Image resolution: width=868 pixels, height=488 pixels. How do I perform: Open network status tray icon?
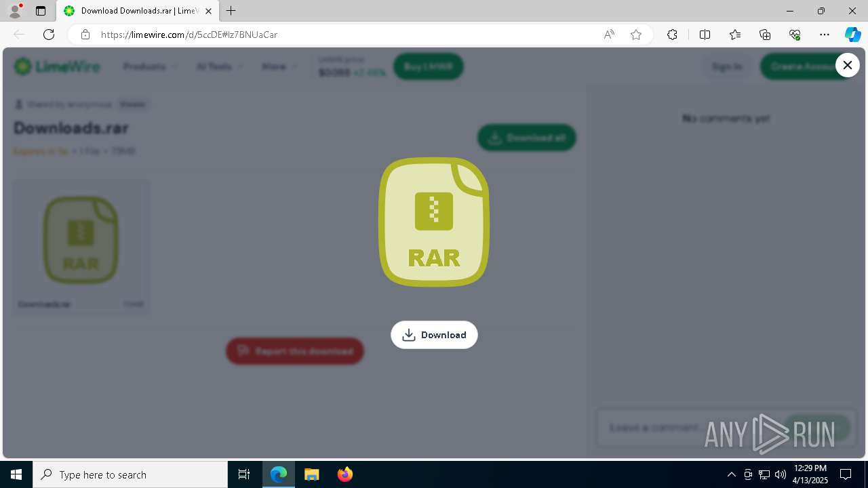[764, 474]
